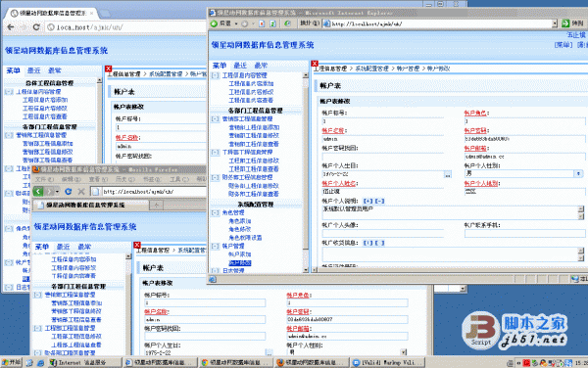Collapse 营销部工程信息管理 node in IE sidebar
Viewport: 588px width, 368px height.
(216, 118)
